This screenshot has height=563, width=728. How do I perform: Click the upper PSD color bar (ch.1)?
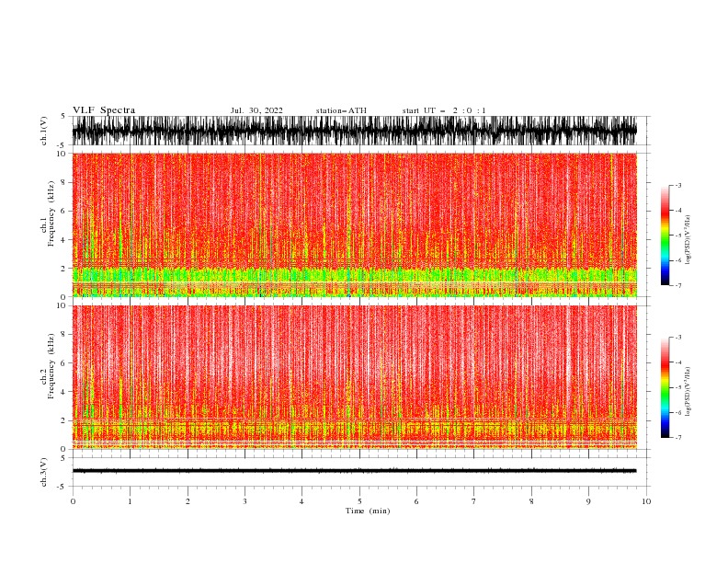[x=665, y=235]
